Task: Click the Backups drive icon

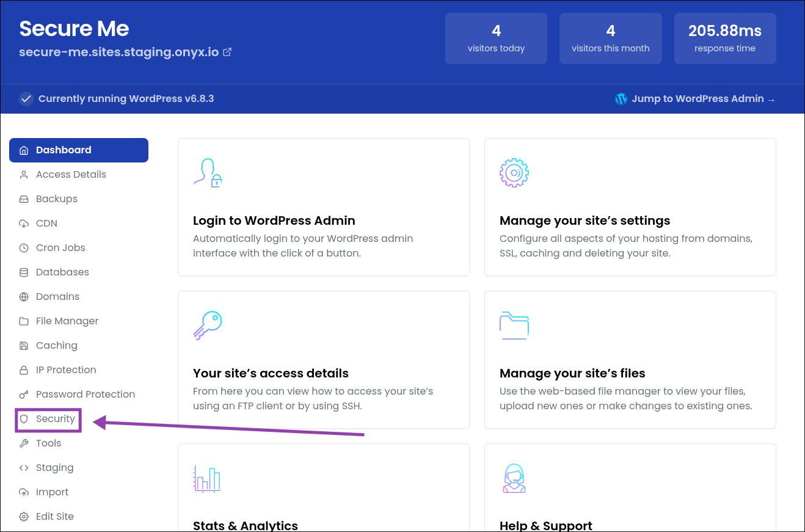Action: tap(24, 199)
